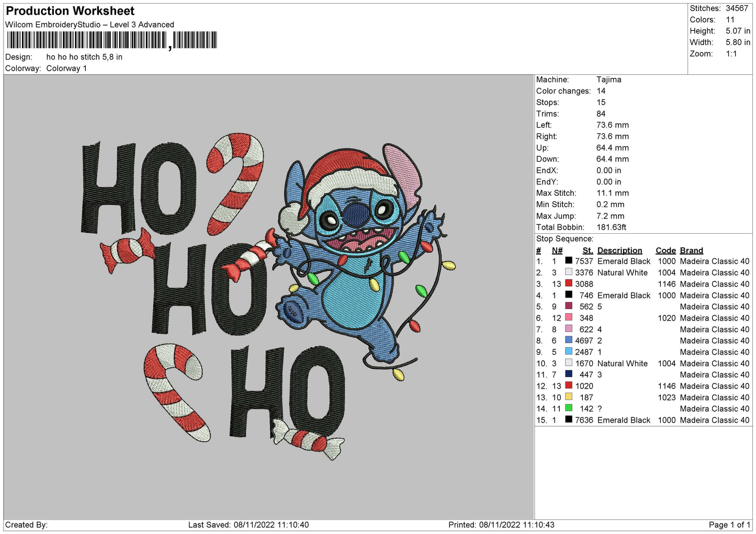Screen dimensions: 756x534
Task: Click the Width value '5.80 in'
Action: [x=738, y=42]
